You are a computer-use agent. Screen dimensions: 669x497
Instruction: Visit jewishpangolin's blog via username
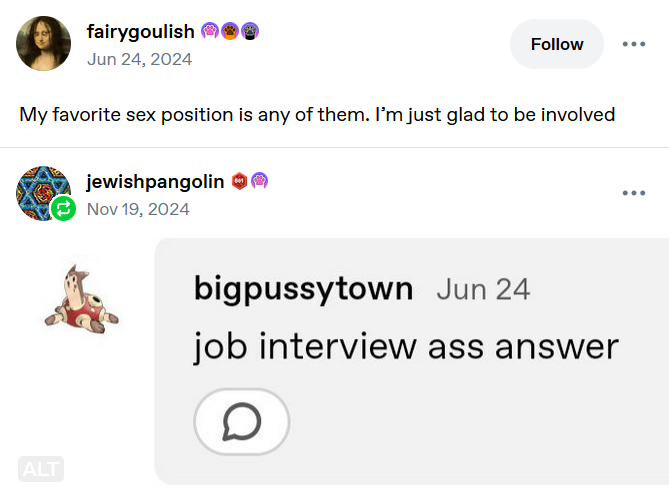click(x=155, y=181)
